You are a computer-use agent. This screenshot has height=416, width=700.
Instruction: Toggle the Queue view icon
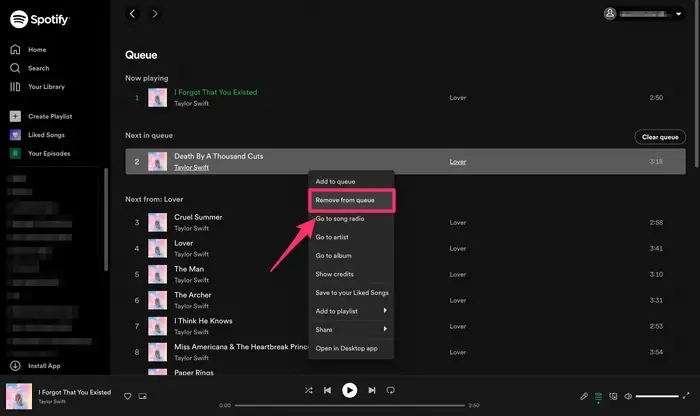point(599,396)
